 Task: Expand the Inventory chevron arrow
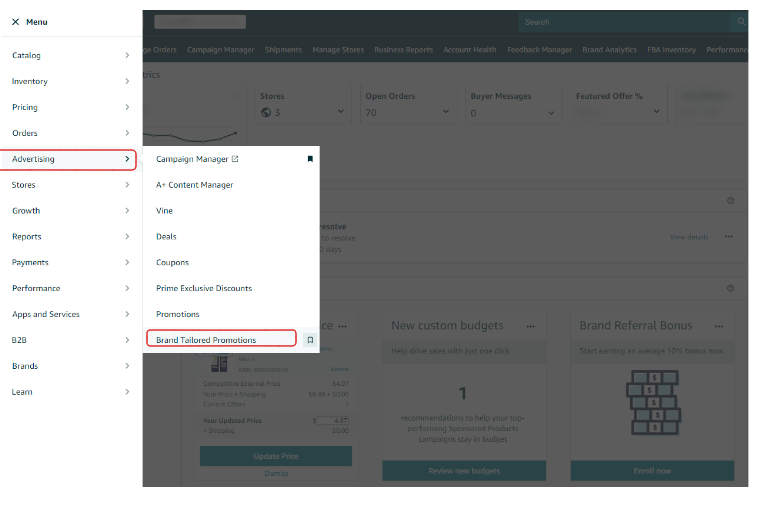coord(127,81)
